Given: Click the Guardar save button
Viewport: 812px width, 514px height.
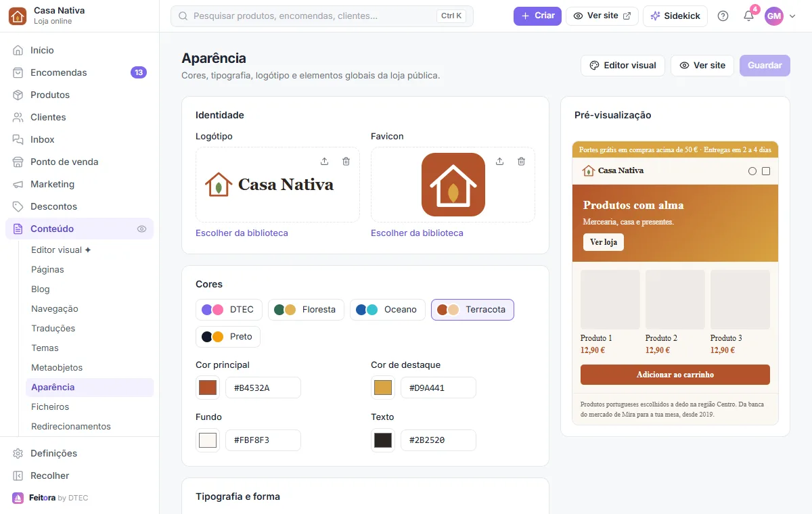Looking at the screenshot, I should (x=765, y=66).
